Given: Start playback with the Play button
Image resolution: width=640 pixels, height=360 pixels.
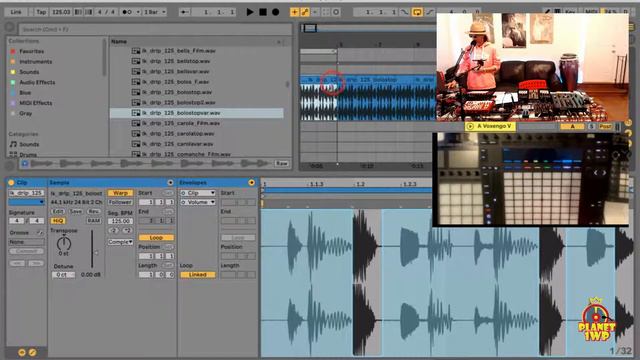Looking at the screenshot, I should click(250, 12).
